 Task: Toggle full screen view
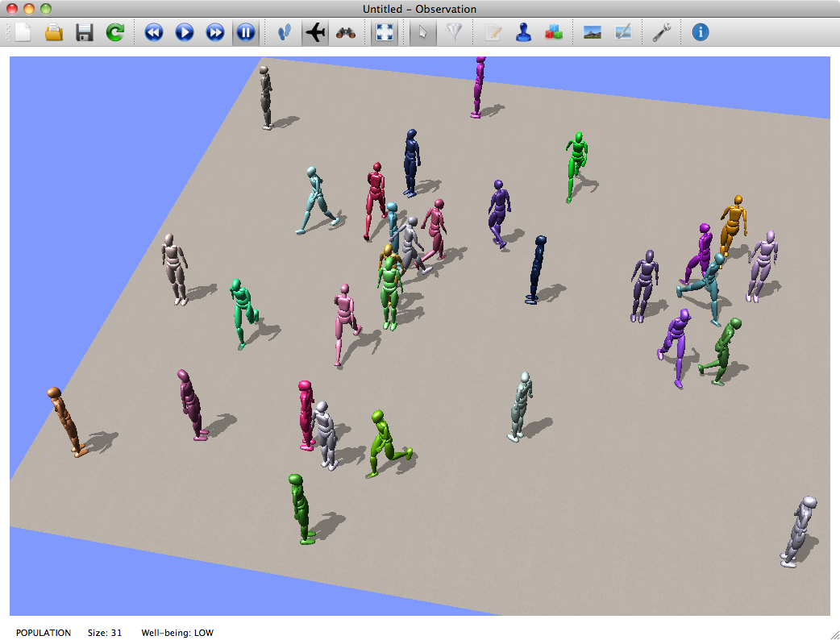[385, 32]
